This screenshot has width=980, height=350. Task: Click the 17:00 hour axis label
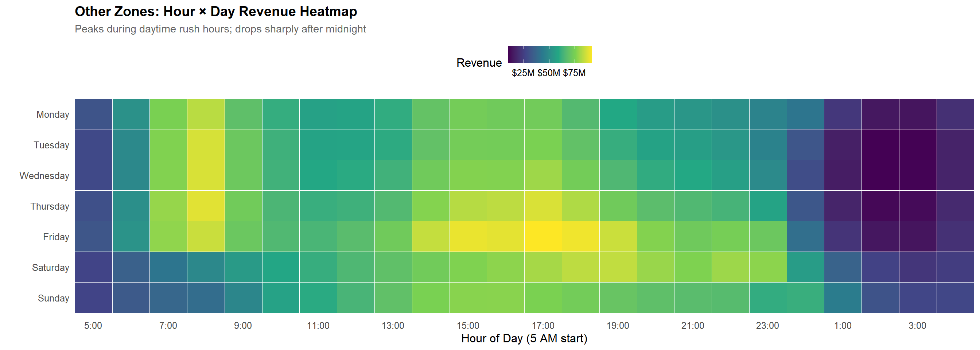543,326
